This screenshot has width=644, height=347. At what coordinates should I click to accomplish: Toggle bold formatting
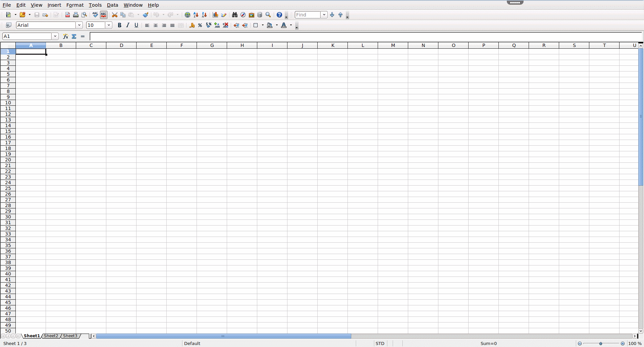coord(119,25)
